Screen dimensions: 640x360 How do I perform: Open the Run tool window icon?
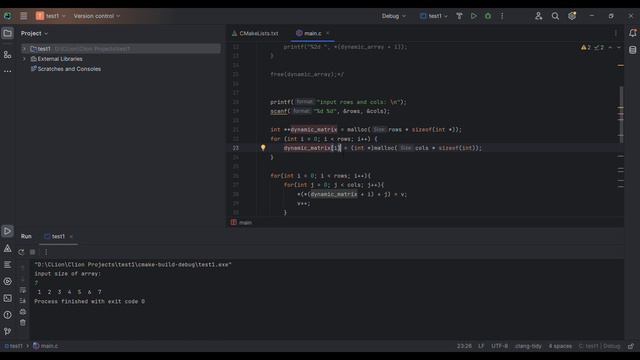[x=7, y=231]
